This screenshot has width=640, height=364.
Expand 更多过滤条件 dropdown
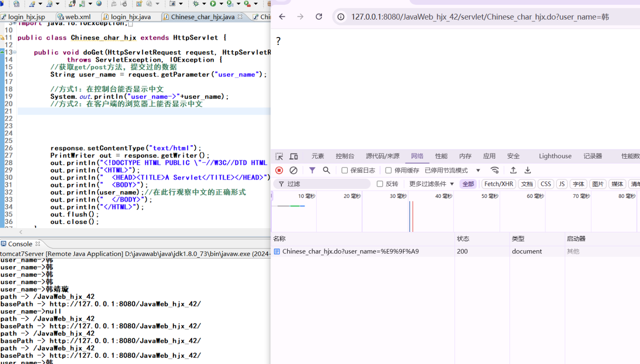coord(431,184)
